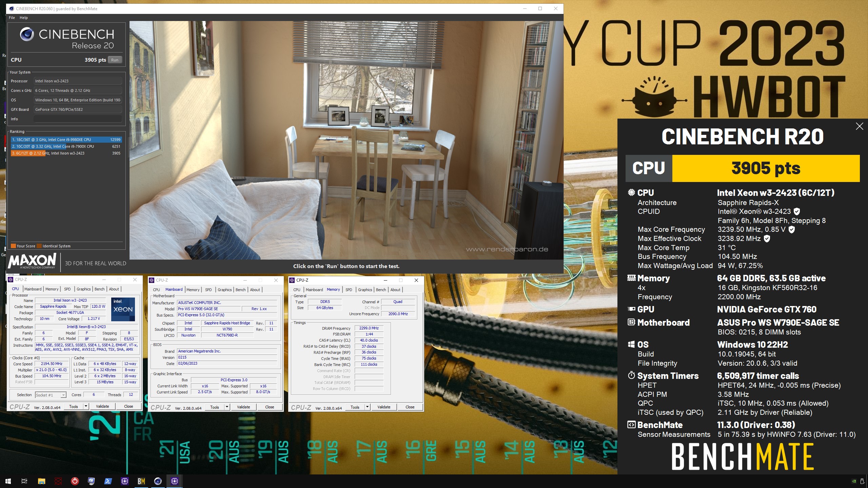
Task: Click the timer icon beside System Timers heading
Action: [631, 375]
